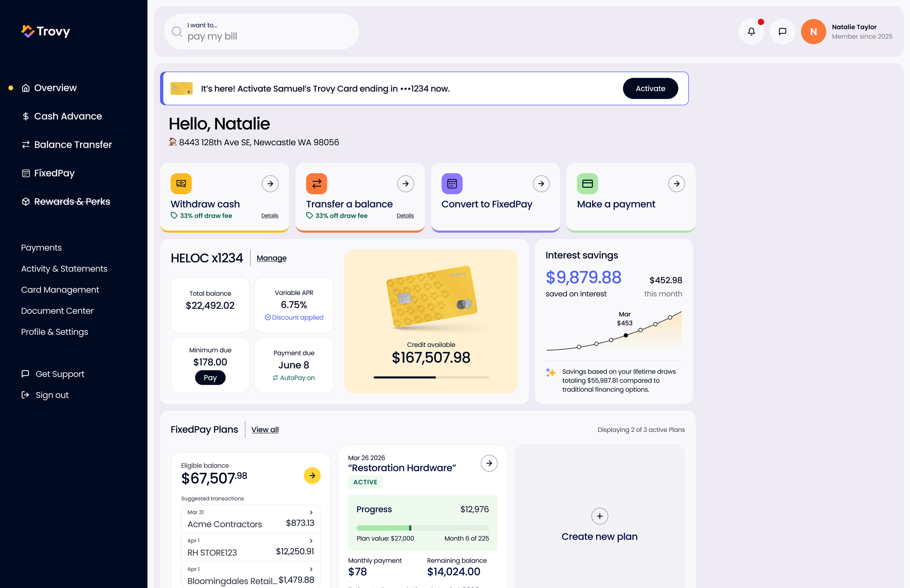Click the Discount applied label

click(294, 317)
